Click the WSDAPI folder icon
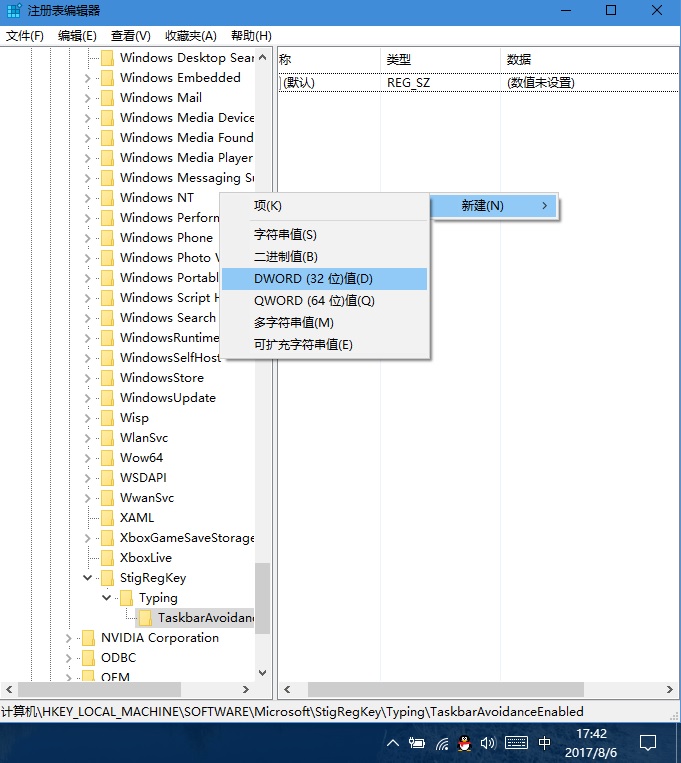Image resolution: width=681 pixels, height=763 pixels. click(x=107, y=477)
